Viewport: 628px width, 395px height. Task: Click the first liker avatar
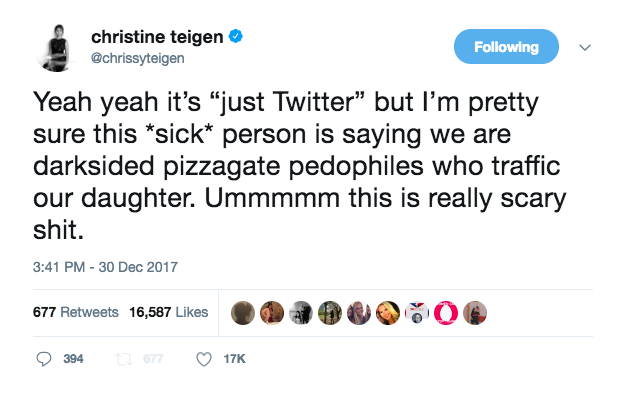(x=243, y=313)
